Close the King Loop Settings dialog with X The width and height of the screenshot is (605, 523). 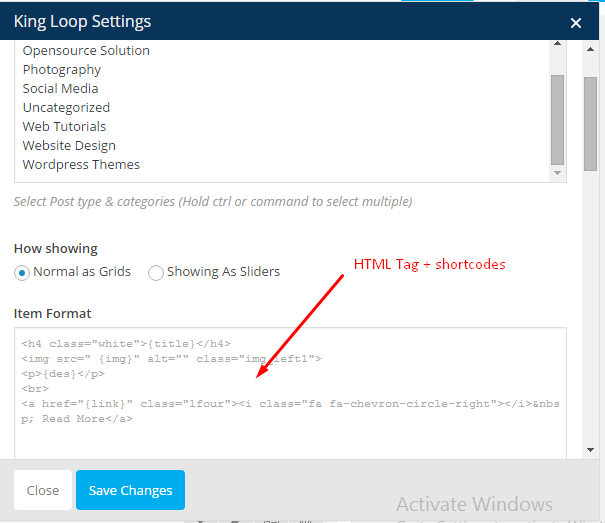[576, 23]
